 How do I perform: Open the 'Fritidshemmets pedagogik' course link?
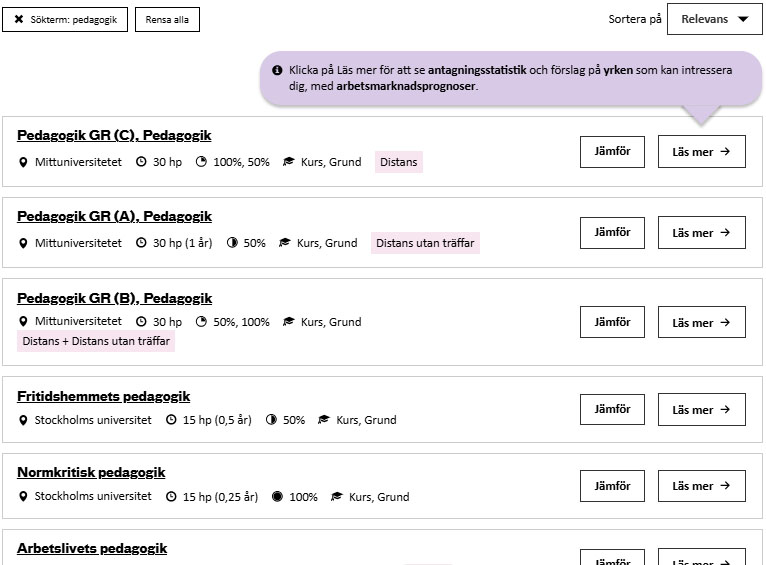click(103, 397)
